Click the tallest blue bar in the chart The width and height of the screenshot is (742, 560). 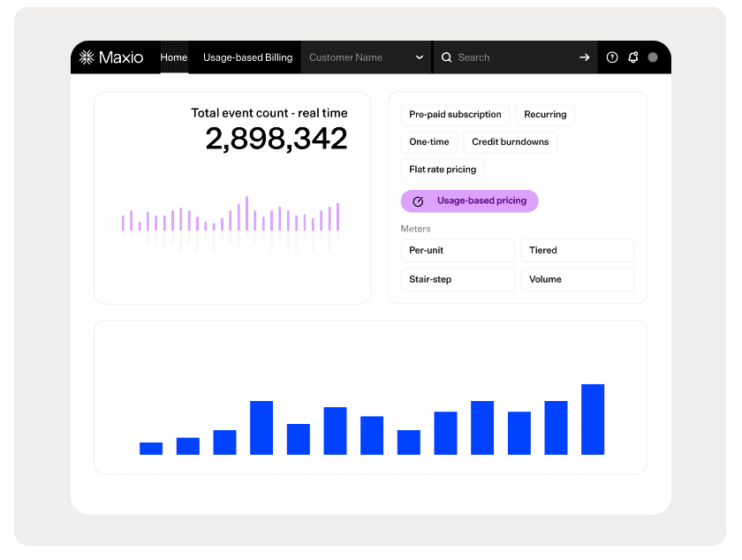tap(593, 420)
